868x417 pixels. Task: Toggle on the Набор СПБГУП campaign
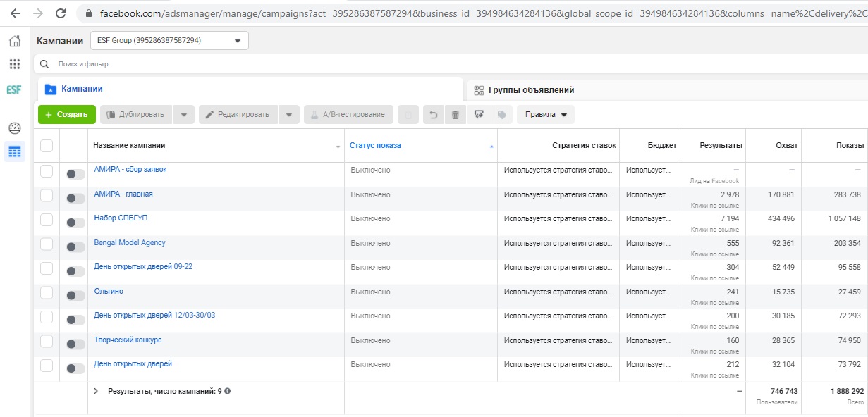coord(75,223)
